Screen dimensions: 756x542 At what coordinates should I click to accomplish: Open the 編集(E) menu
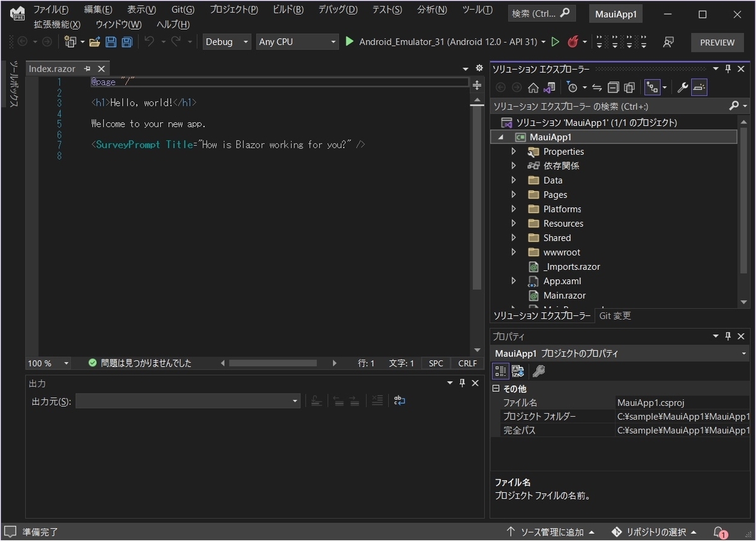pos(98,10)
